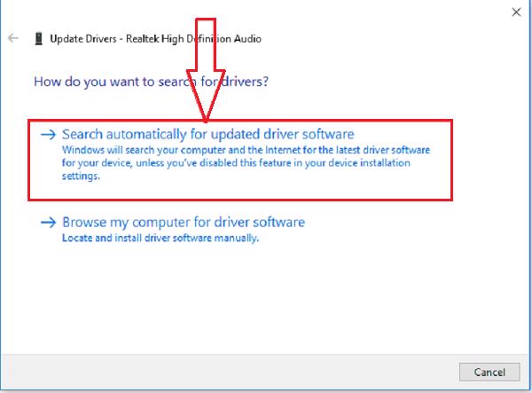Click arrow icon beside Browse my computer
The image size is (532, 393).
[x=48, y=223]
